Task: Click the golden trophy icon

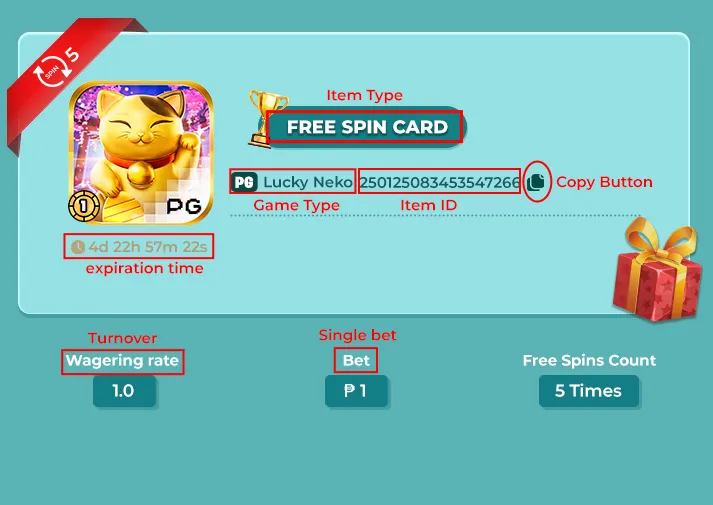Action: [266, 118]
